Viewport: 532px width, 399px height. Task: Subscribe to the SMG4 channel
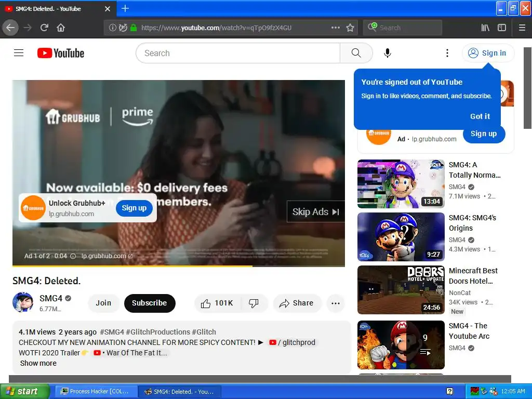tap(150, 303)
